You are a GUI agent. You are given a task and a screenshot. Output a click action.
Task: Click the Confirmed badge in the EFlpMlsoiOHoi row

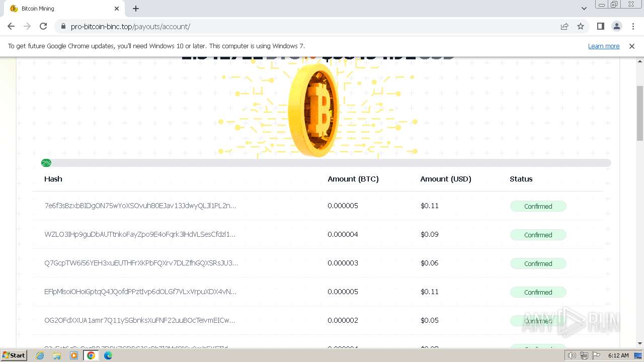[x=538, y=292]
